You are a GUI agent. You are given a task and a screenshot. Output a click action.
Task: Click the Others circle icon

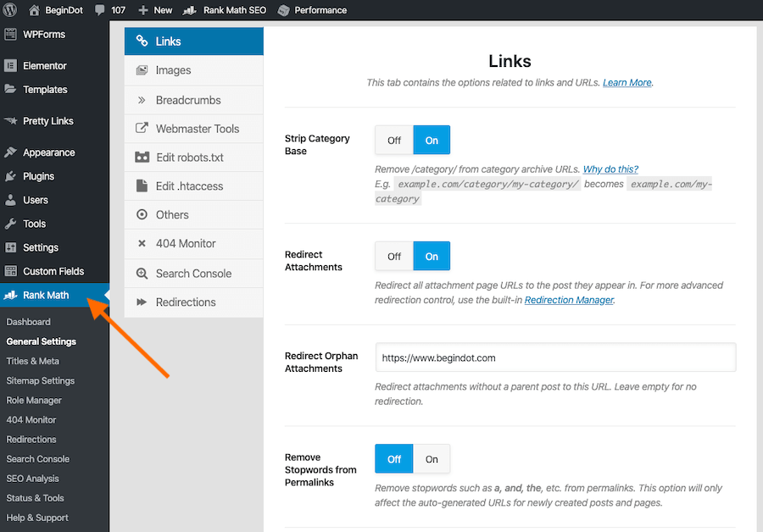[x=142, y=214]
